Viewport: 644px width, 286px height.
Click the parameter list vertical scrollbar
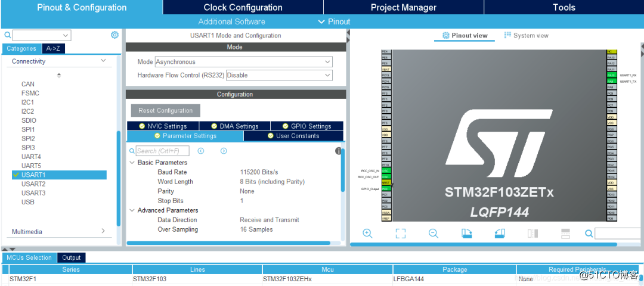coord(343,170)
